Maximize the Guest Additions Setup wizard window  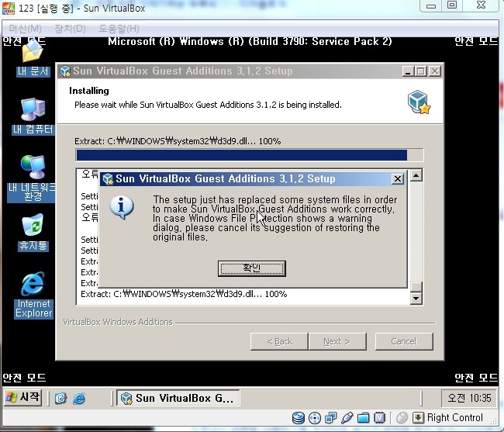(421, 71)
